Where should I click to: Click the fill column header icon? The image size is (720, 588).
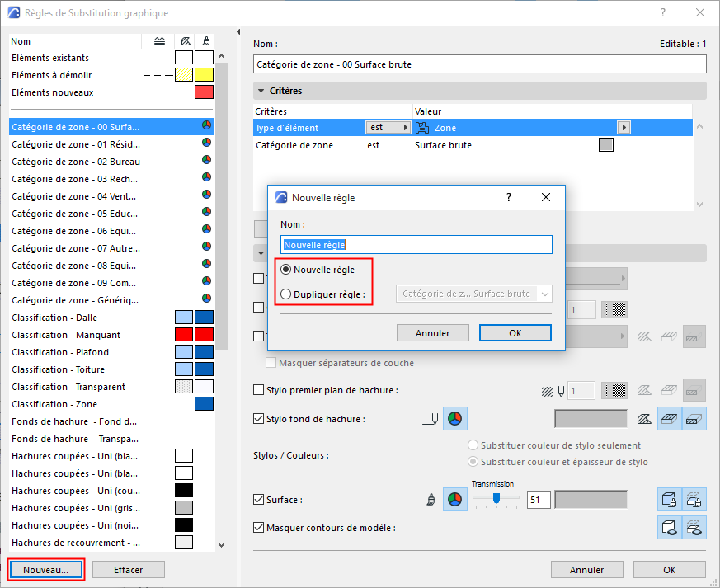tap(186, 41)
